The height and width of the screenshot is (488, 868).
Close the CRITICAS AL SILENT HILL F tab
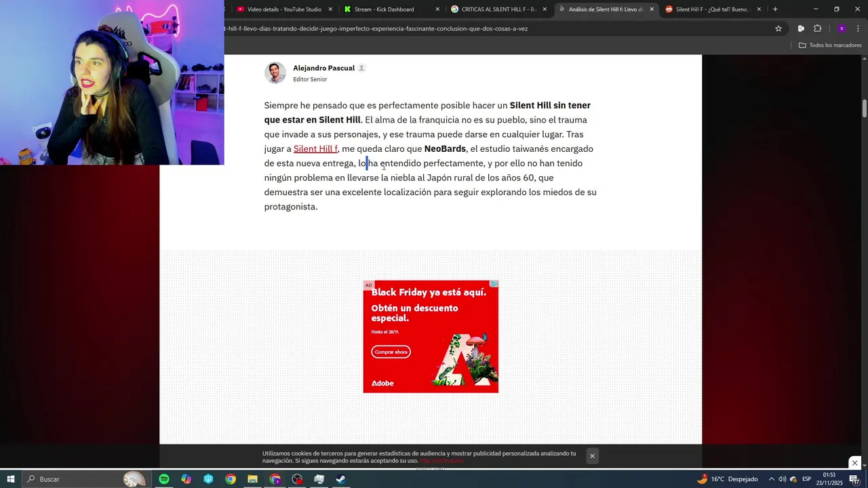(545, 9)
